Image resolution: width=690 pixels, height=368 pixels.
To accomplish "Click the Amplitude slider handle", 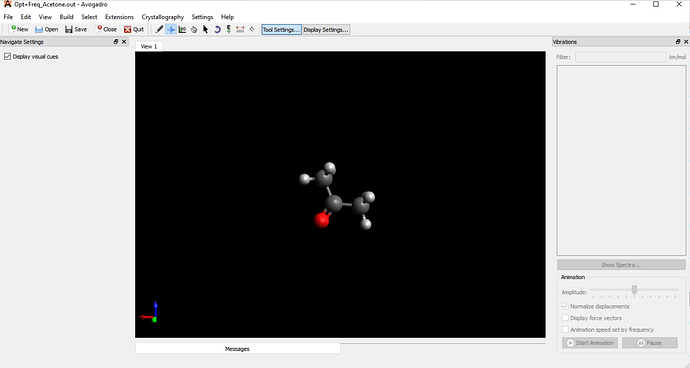I will tap(634, 289).
